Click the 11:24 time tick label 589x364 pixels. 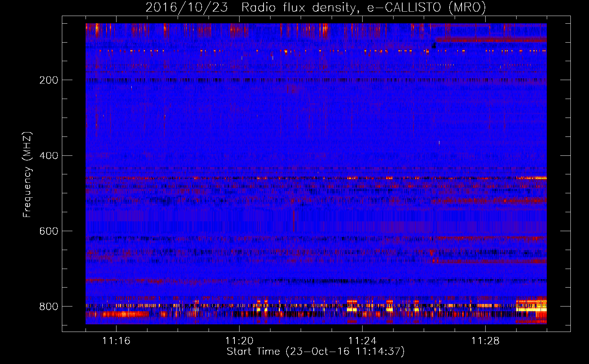[x=362, y=341]
